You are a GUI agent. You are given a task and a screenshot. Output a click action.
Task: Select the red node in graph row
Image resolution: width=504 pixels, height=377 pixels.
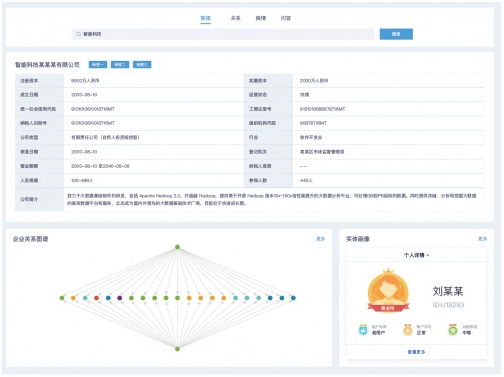coord(96,298)
